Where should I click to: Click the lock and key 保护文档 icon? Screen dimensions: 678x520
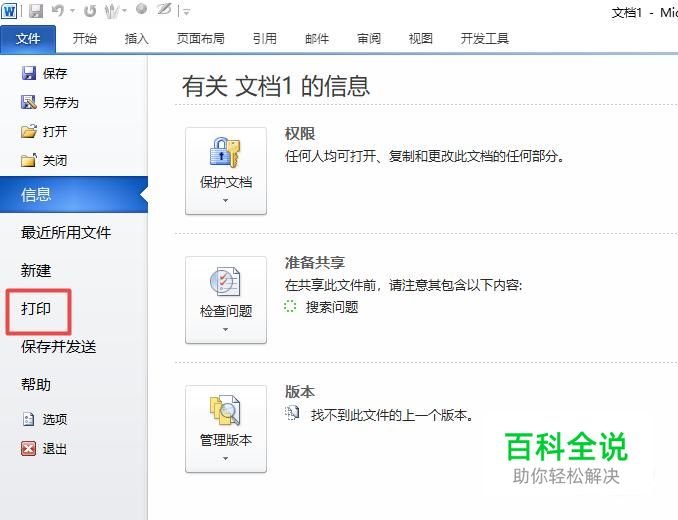225,152
